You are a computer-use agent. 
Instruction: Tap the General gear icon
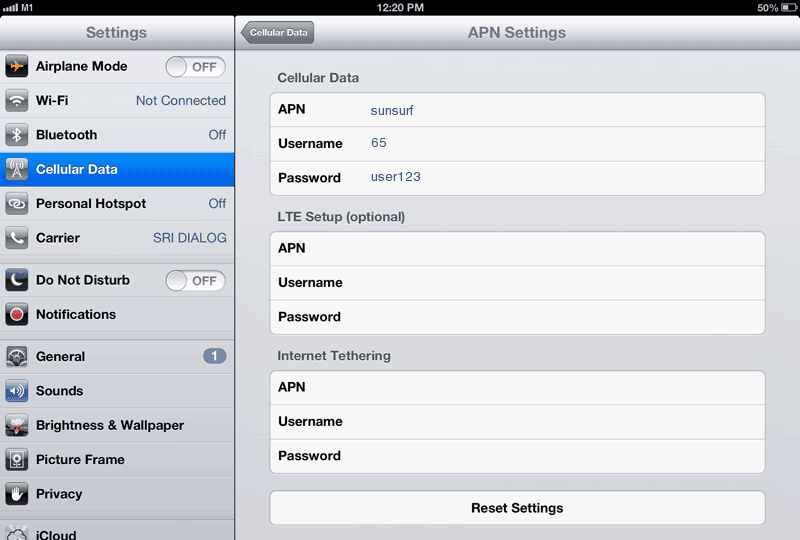[16, 356]
